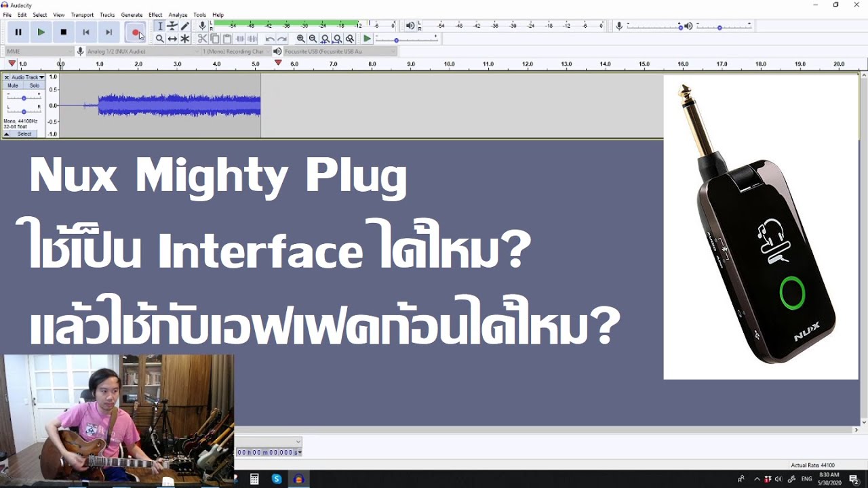Click the recording meter microphone icon
This screenshot has height=488, width=868.
click(202, 26)
